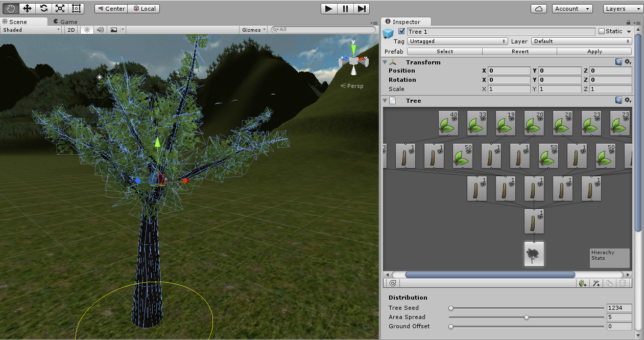644x340 pixels.
Task: Toggle 2D scene view mode
Action: (x=71, y=30)
